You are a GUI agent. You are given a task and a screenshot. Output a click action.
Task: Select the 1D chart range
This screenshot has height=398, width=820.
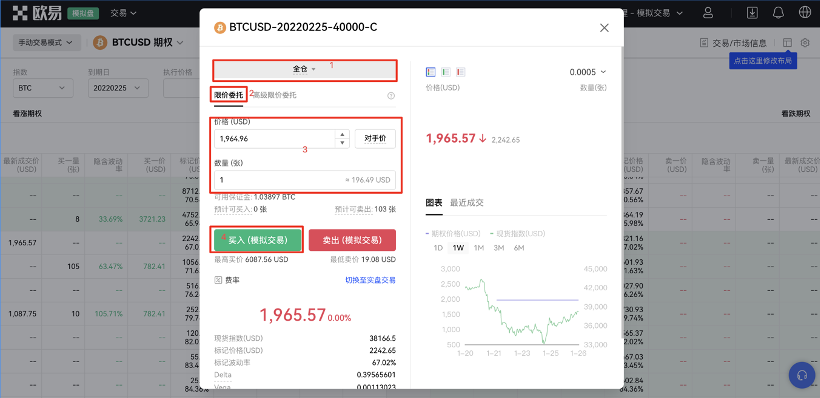tap(438, 248)
